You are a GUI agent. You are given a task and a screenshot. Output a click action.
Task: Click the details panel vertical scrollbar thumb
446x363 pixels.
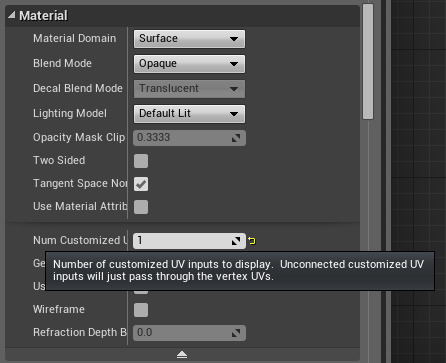(368, 61)
